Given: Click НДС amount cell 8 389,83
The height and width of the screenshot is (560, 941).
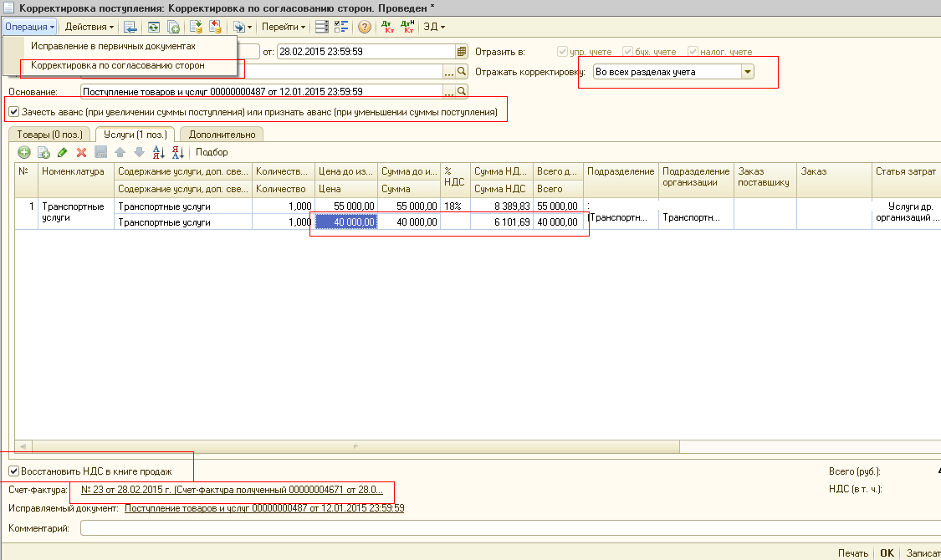Looking at the screenshot, I should (502, 206).
